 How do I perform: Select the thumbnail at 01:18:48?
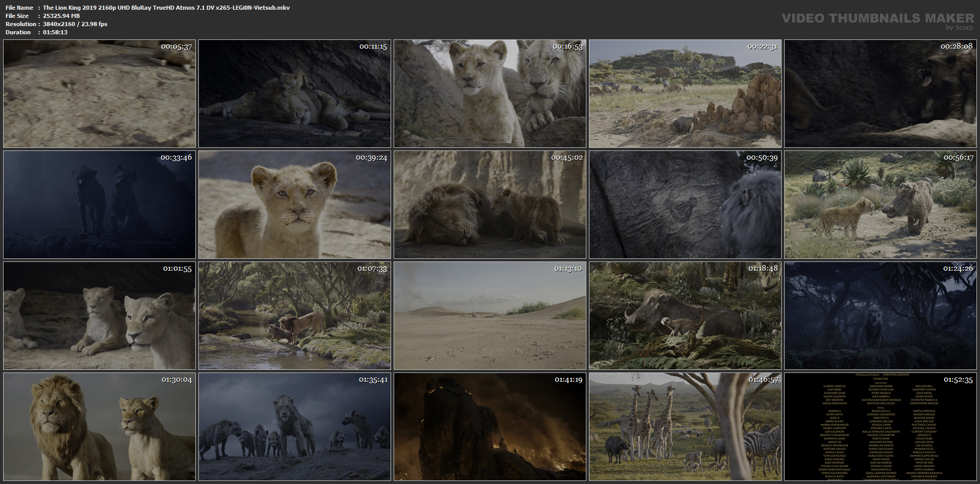click(x=685, y=316)
